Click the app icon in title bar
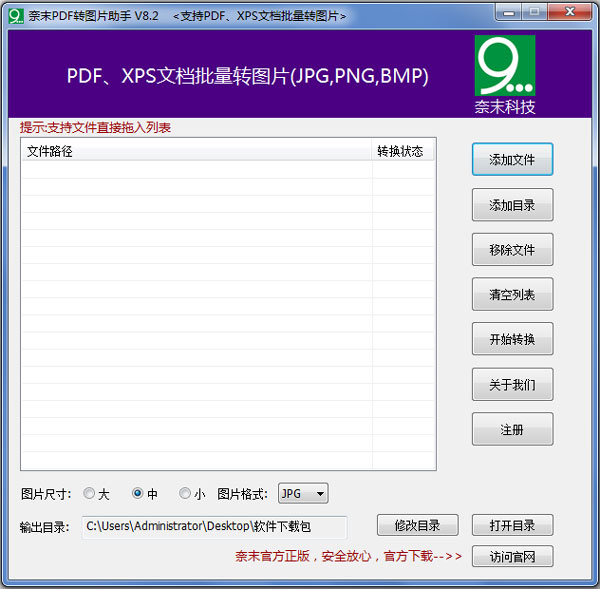The image size is (600, 589). tap(15, 15)
